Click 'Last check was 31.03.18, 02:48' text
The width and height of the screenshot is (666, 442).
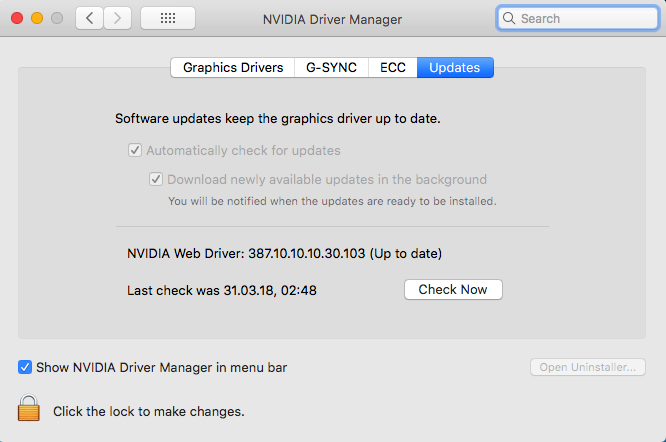222,290
